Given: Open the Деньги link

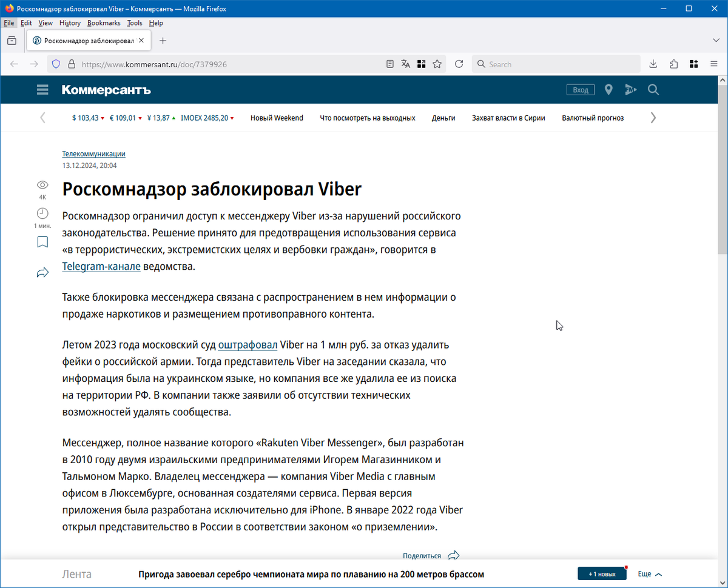Looking at the screenshot, I should [x=443, y=118].
